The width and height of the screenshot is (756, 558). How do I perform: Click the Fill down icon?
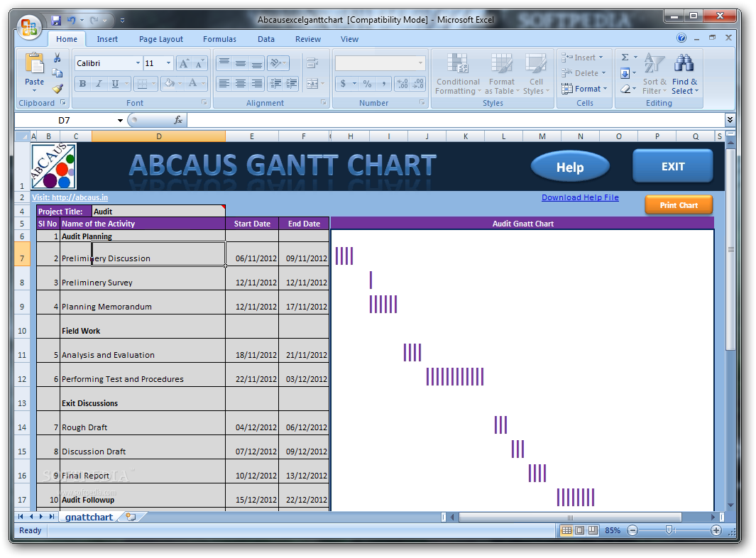625,73
